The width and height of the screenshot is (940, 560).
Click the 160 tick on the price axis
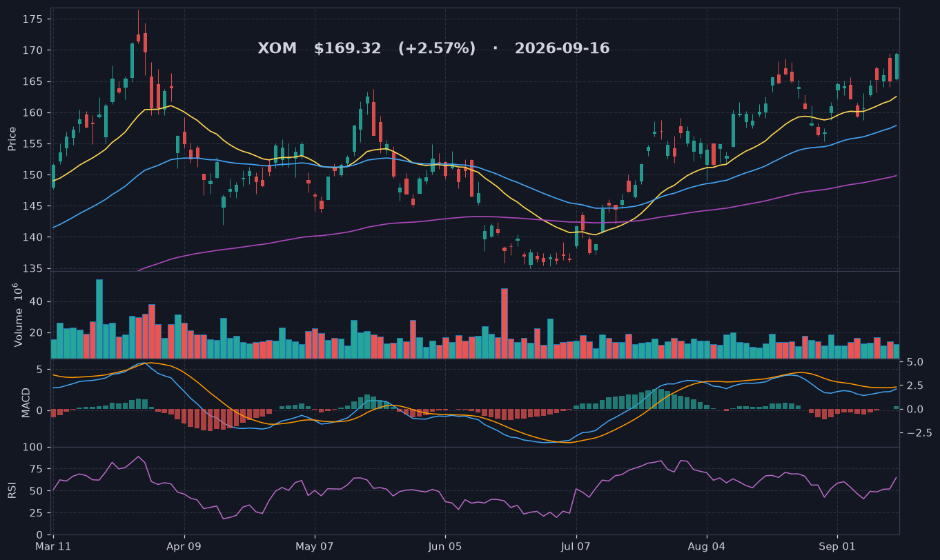click(x=34, y=112)
